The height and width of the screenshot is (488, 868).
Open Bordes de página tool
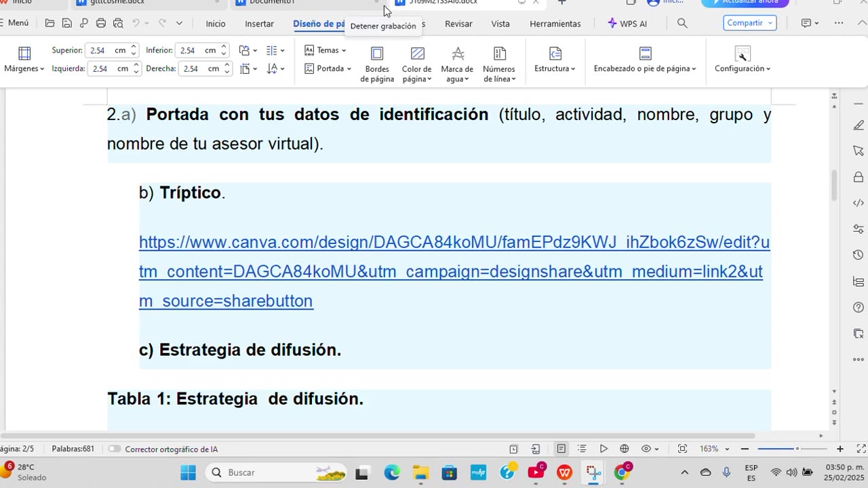coord(377,64)
